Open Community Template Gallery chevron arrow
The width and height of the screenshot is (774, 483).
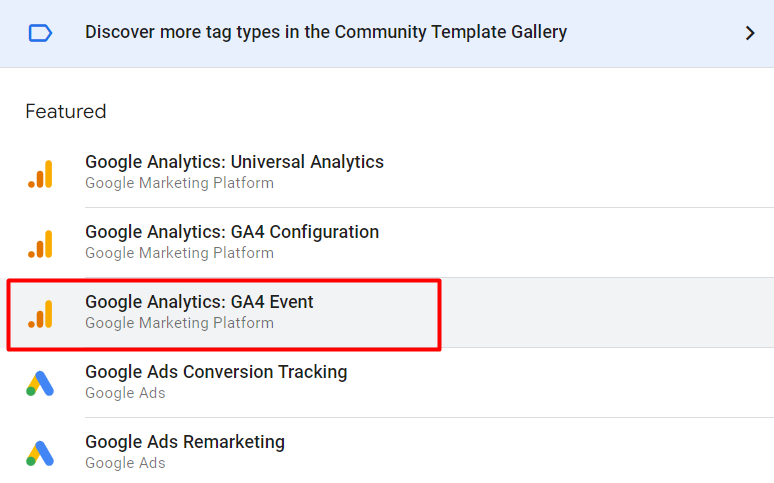coord(750,33)
